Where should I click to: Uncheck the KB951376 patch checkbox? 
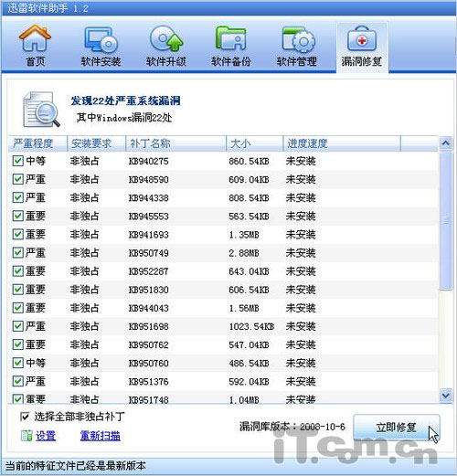pos(18,381)
